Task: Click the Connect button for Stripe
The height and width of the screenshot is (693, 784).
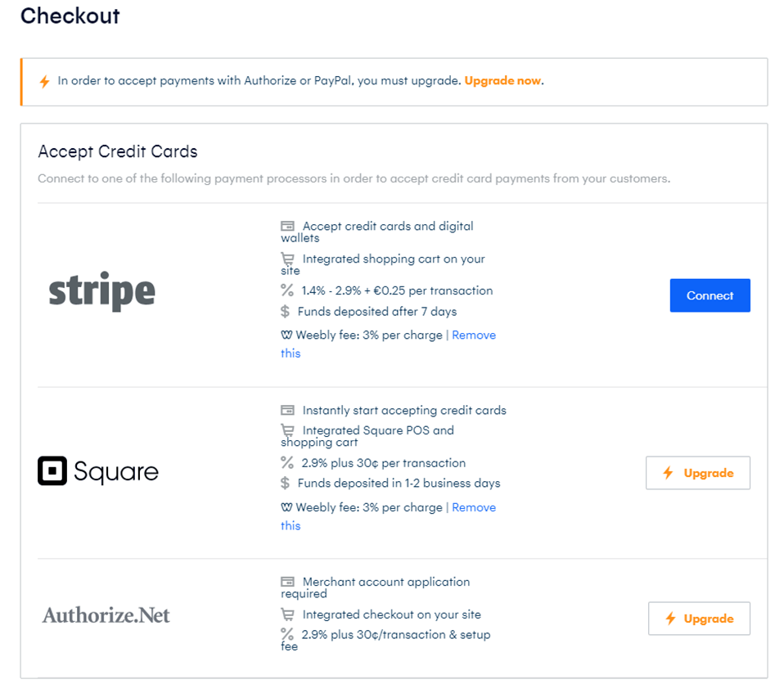Action: coord(710,295)
